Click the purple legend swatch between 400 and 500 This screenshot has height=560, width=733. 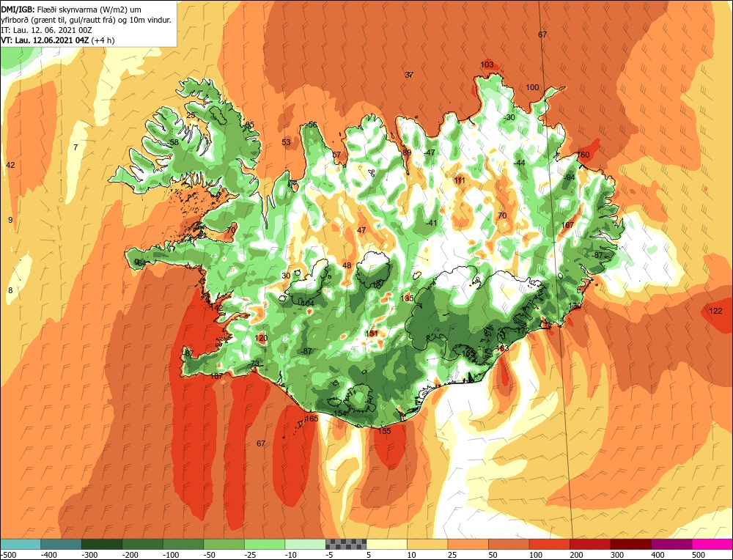[x=671, y=544]
